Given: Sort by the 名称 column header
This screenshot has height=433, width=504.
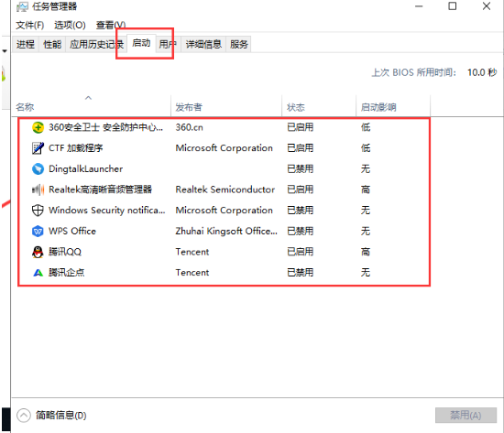Looking at the screenshot, I should 25,107.
